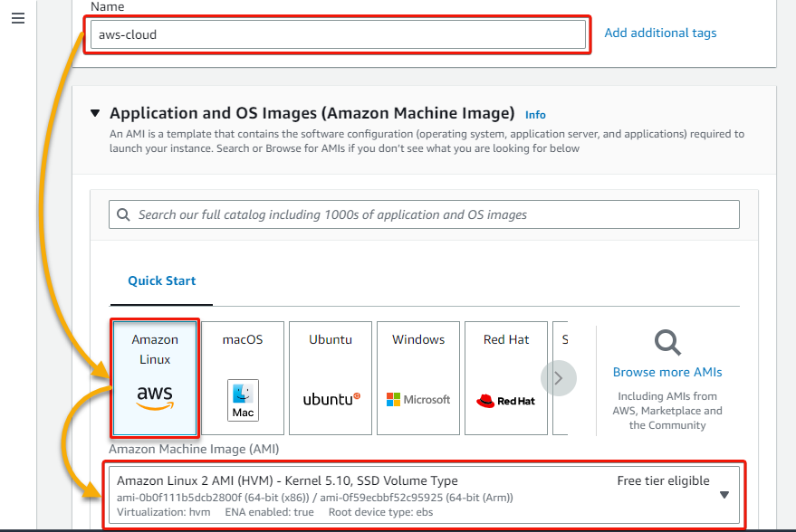Click the Free tier eligible label
This screenshot has width=796, height=532.
(663, 480)
